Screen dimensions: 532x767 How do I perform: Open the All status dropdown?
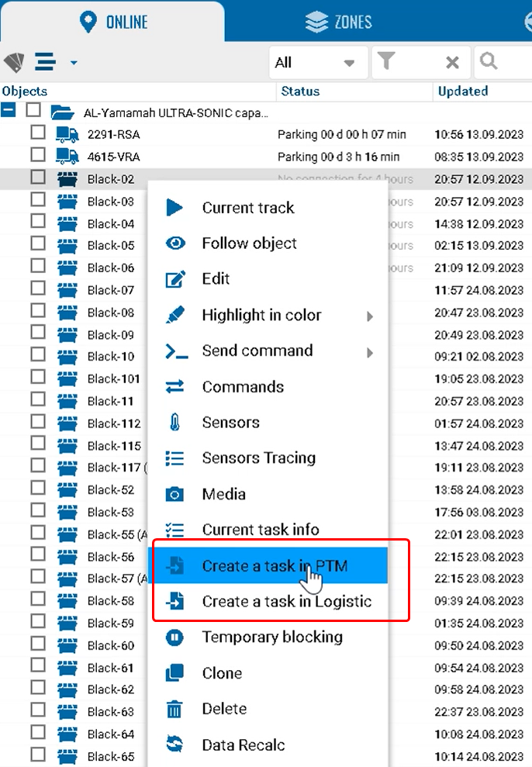click(x=315, y=63)
